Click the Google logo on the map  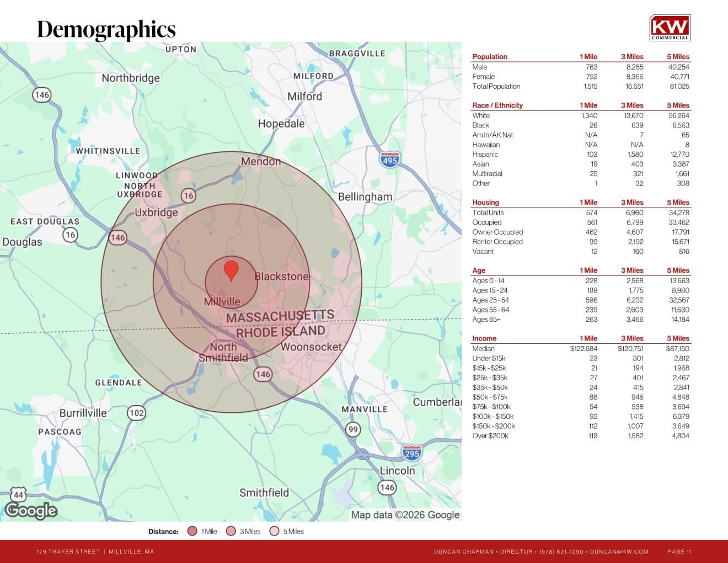[31, 511]
